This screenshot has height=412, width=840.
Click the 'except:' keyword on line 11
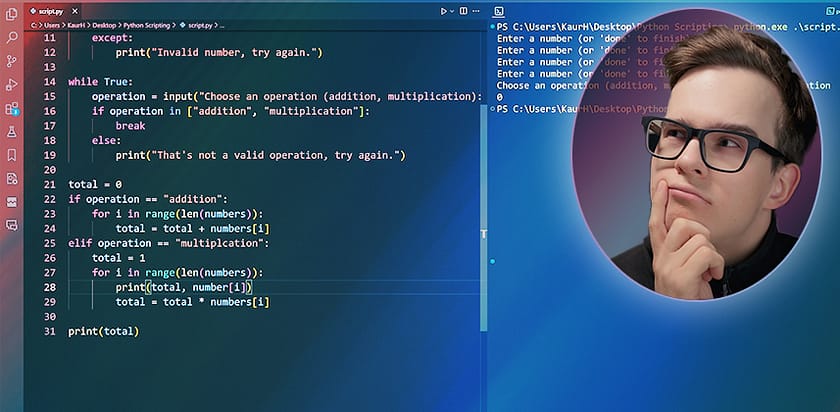(x=112, y=38)
